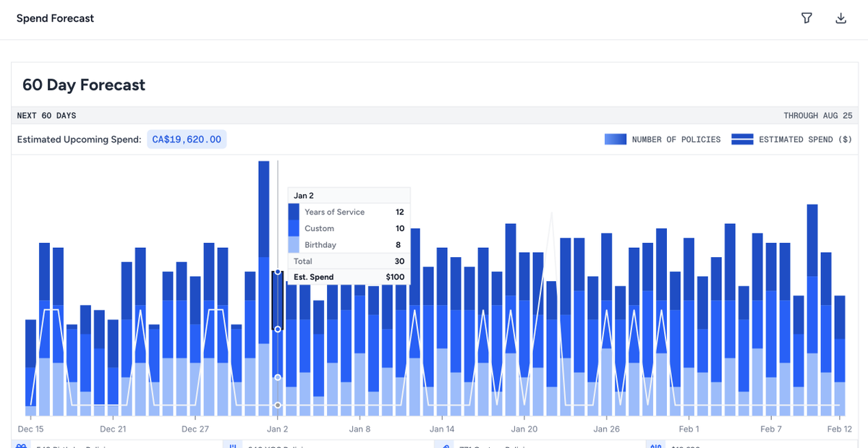
Task: Click the Dec 21 axis label
Action: coord(113,429)
